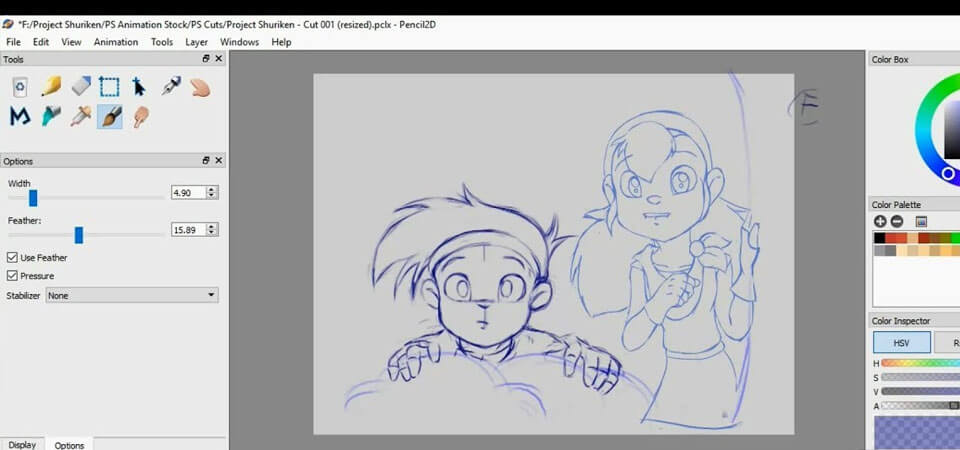Viewport: 960px width, 450px height.
Task: Select the Eyedropper tool
Action: click(x=81, y=116)
